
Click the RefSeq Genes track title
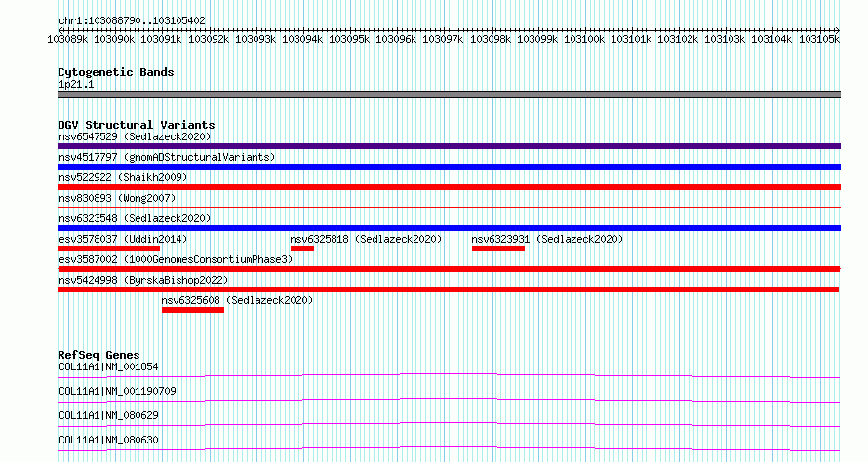[99, 355]
